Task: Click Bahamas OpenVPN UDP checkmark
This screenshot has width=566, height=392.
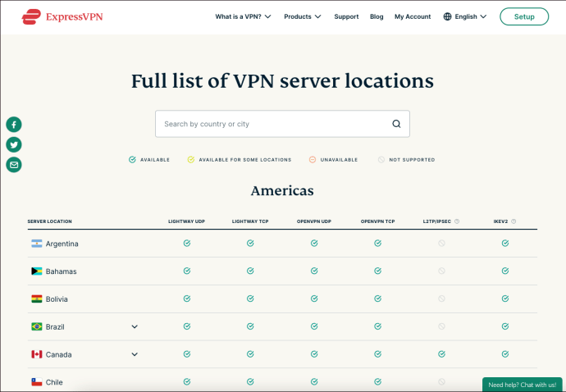Action: [x=314, y=271]
